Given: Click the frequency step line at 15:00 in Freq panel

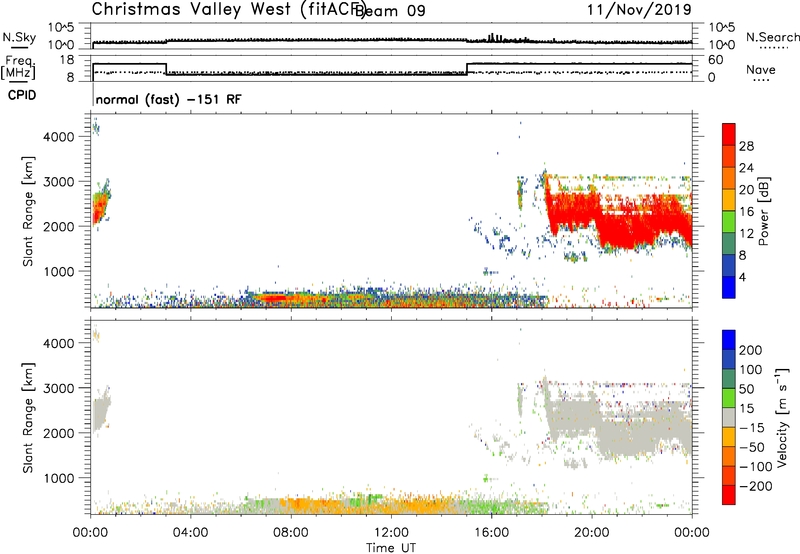Looking at the screenshot, I should [x=467, y=69].
